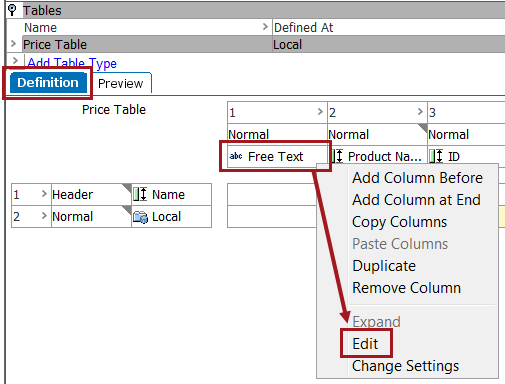Choose Add Column Before menu entry

(x=417, y=178)
